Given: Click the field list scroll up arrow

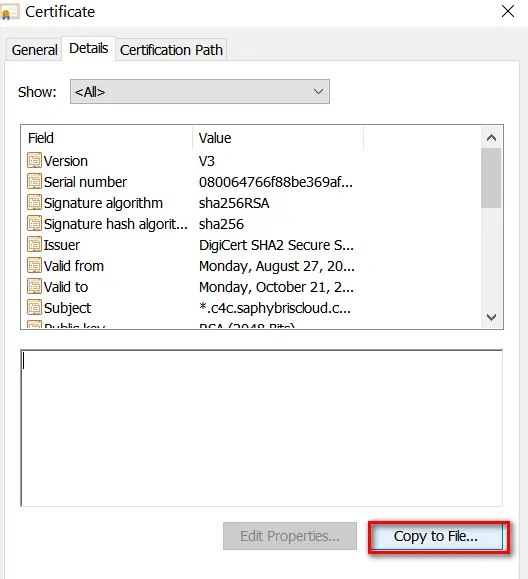Looking at the screenshot, I should coord(491,138).
